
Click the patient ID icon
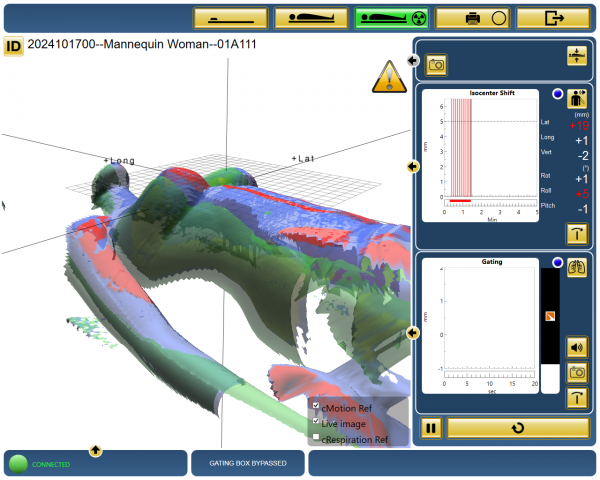pos(13,47)
